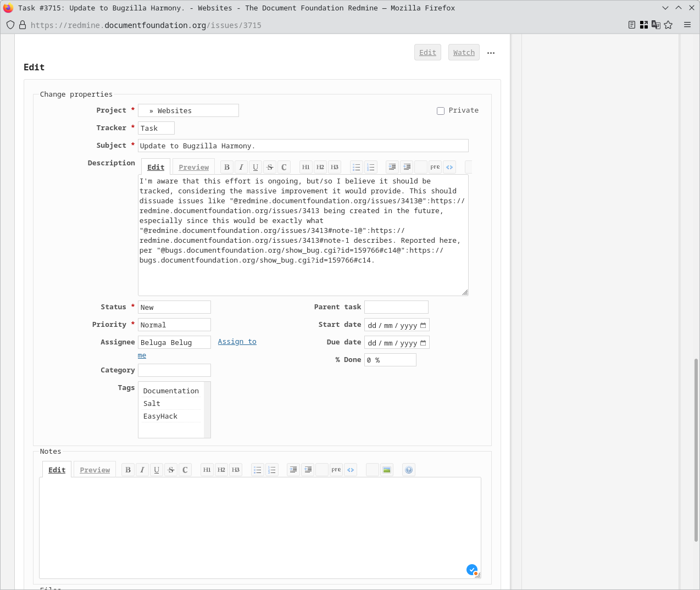Insert preformatted text in Description toolbar
Screen dimensions: 700x590
coord(435,167)
